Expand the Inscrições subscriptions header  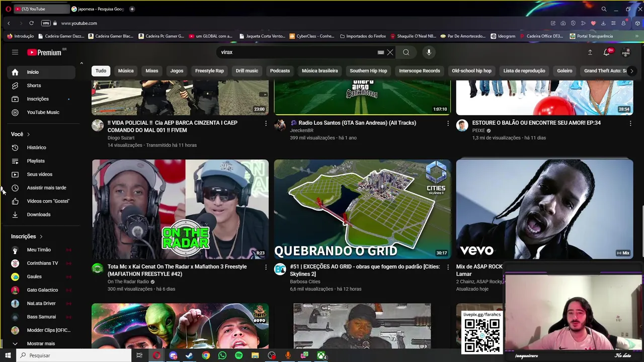pyautogui.click(x=27, y=236)
